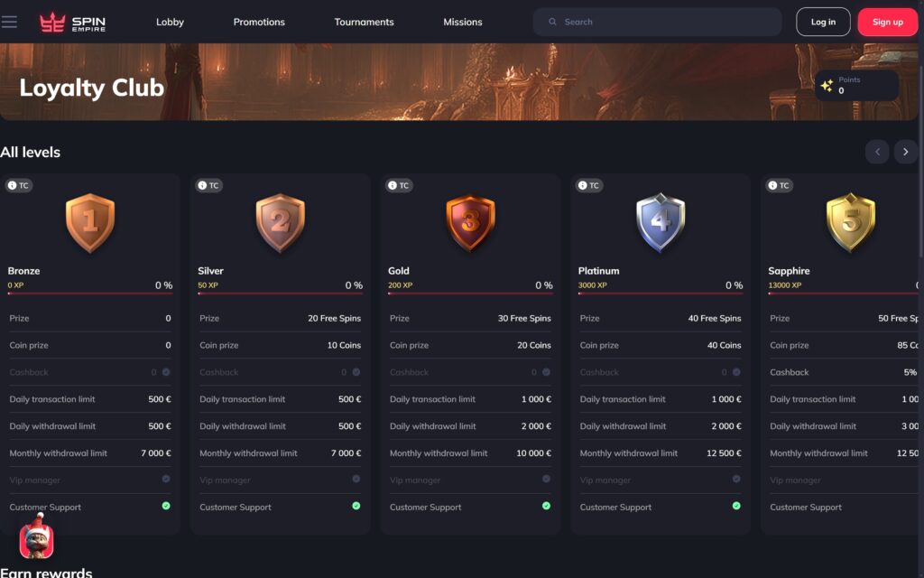924x578 pixels.
Task: Go to the Promotions page
Action: point(259,22)
